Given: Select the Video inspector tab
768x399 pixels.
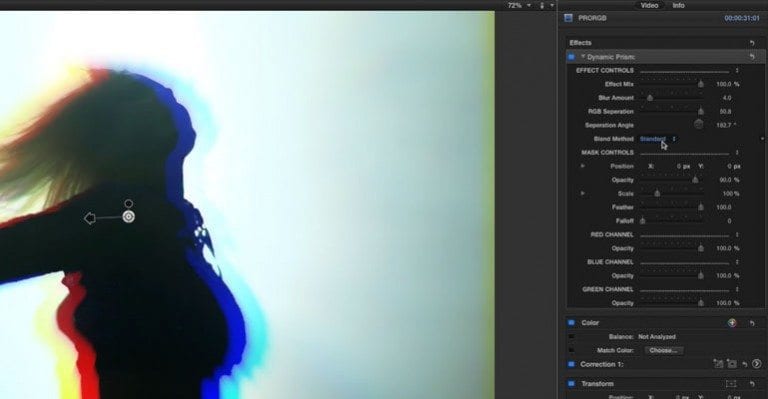Looking at the screenshot, I should click(x=649, y=5).
